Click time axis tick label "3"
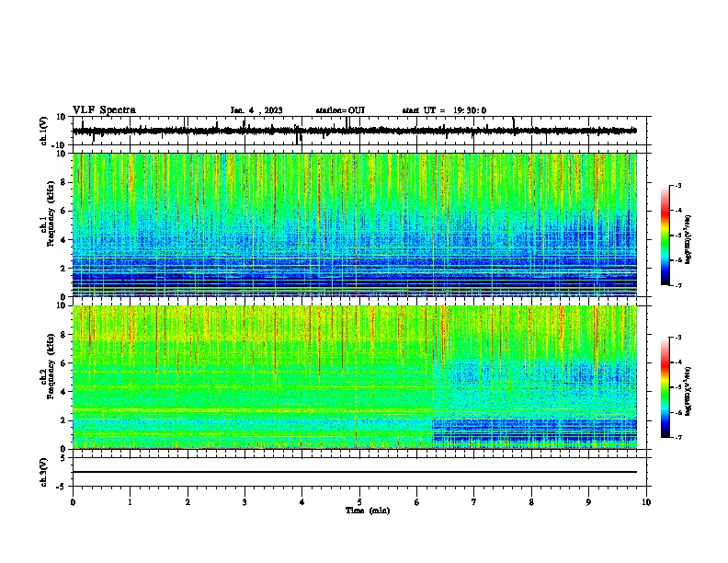The image size is (728, 563). point(245,502)
